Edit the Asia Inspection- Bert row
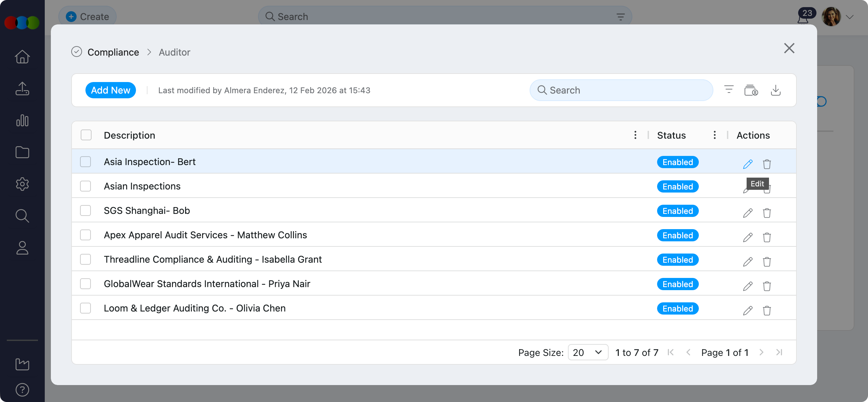Viewport: 868px width, 402px height. pyautogui.click(x=748, y=164)
